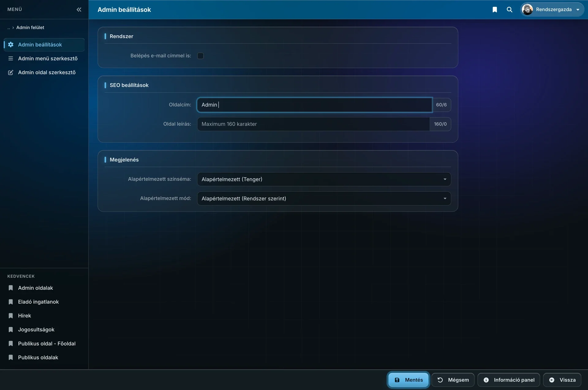Click bookmark icon next to Publikus oldal - Főoldal

[x=11, y=344]
